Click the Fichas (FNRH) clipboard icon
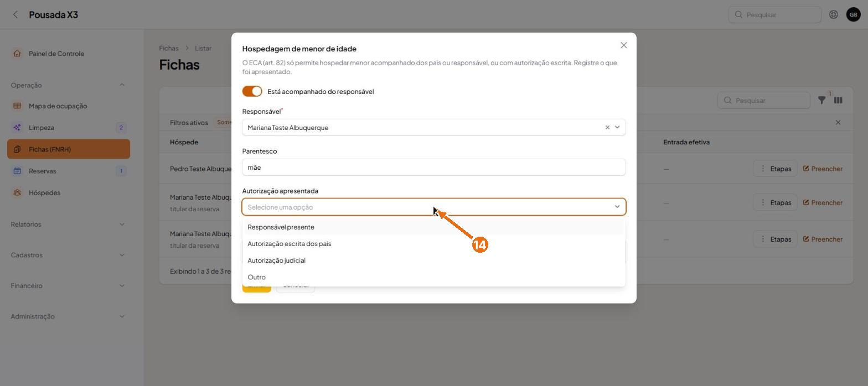 (17, 149)
